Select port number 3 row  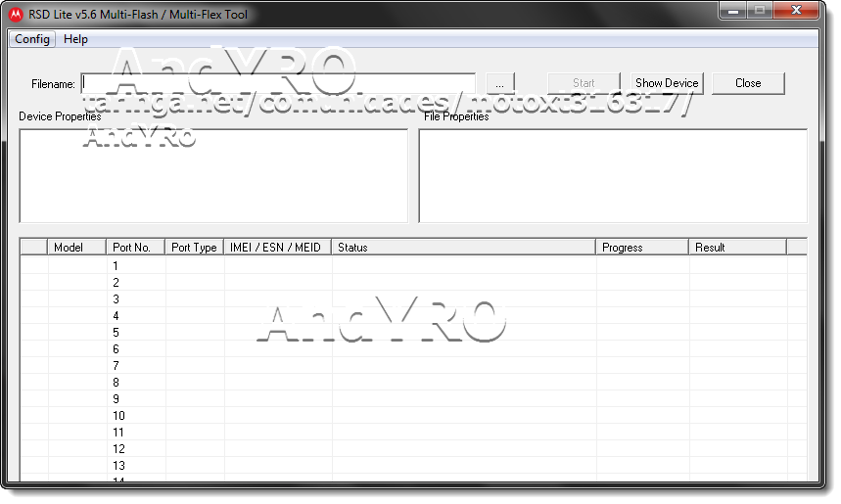413,299
